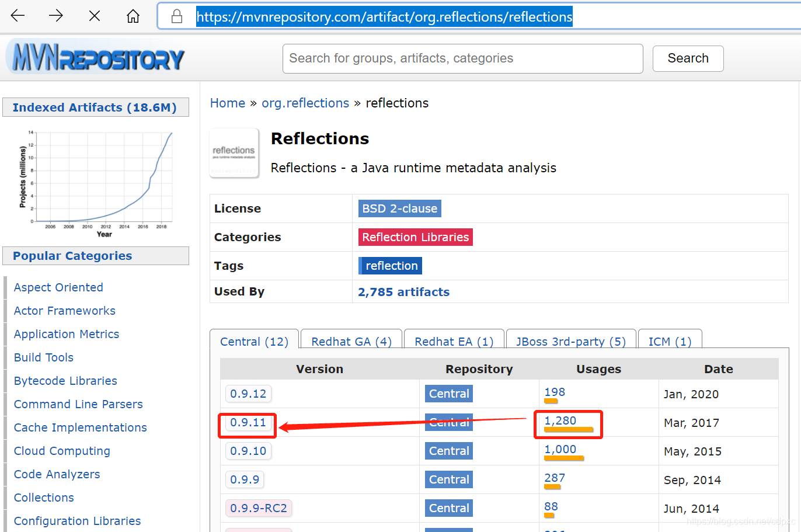Screen dimensions: 801x532
Task: Open version 0.9.10
Action: pos(248,451)
